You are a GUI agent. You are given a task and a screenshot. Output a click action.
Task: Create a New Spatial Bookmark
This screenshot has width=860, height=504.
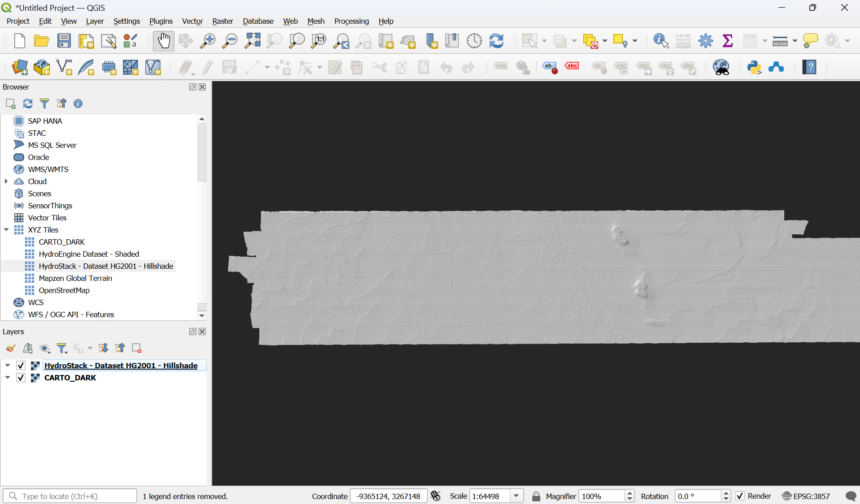pyautogui.click(x=431, y=41)
